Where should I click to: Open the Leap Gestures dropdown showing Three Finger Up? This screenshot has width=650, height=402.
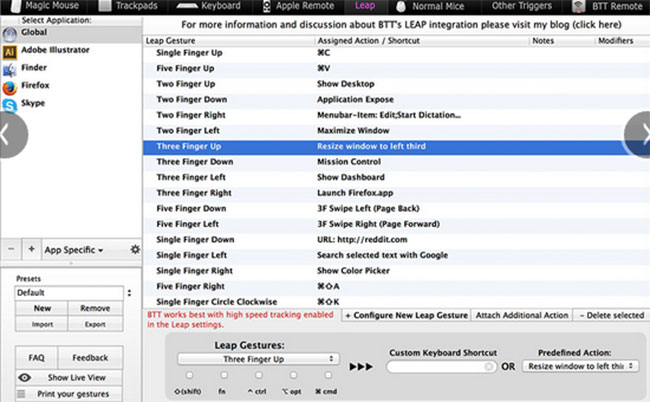(259, 359)
